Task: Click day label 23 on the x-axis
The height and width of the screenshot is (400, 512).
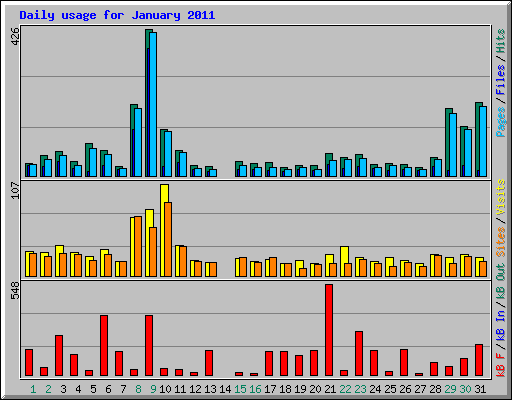Action: click(x=360, y=389)
